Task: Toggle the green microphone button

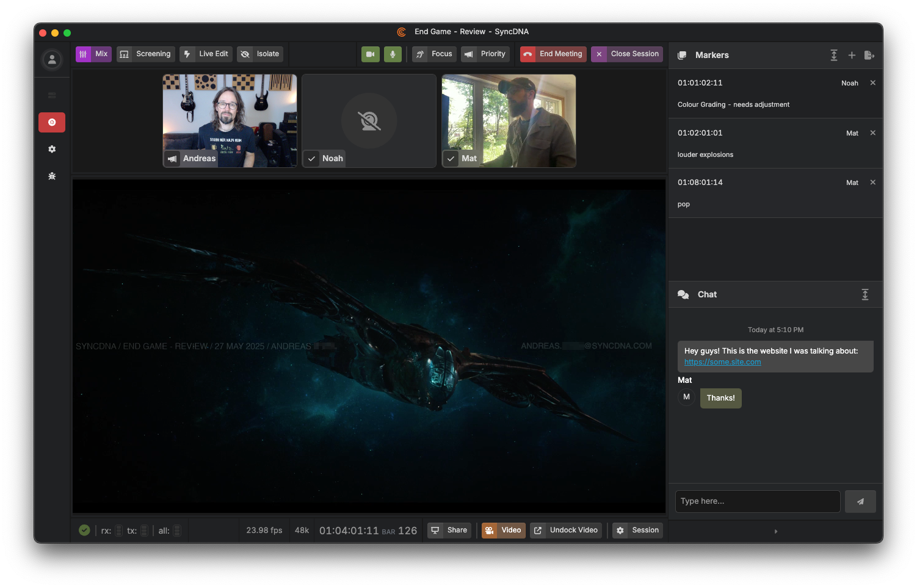Action: (x=393, y=54)
